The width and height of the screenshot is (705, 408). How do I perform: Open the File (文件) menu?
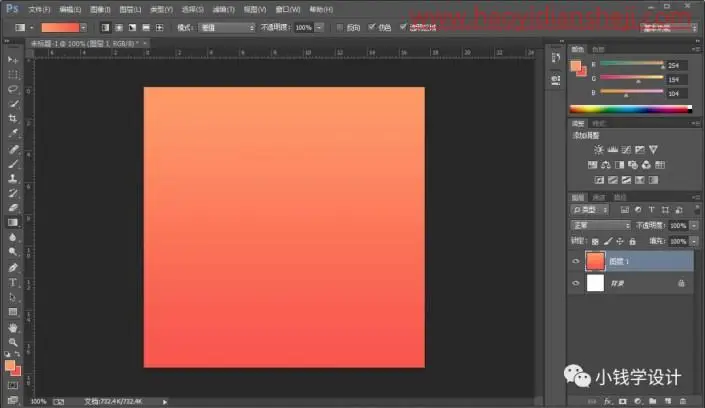pyautogui.click(x=39, y=9)
